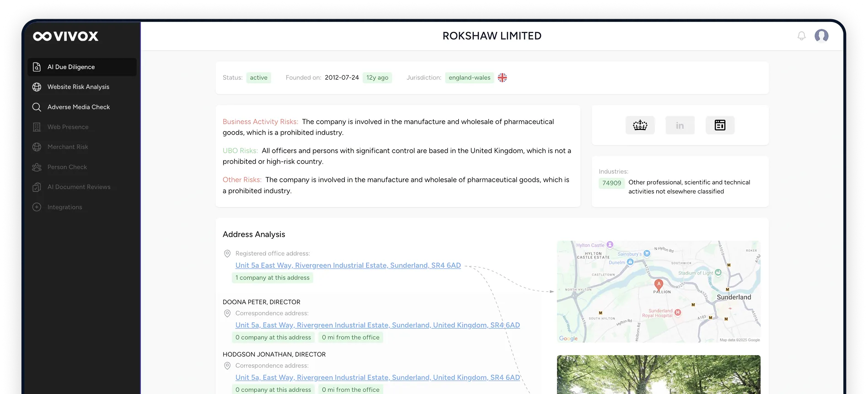Click the news article icon button

click(x=720, y=125)
